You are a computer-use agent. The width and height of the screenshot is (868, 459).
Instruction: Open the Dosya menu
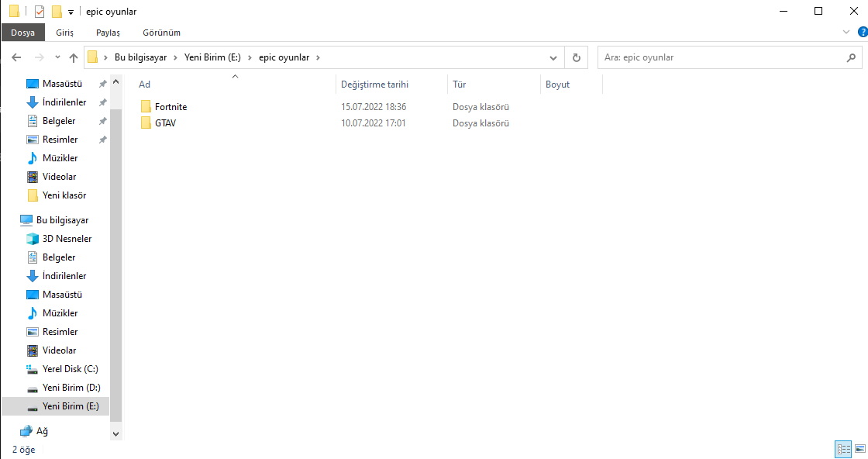coord(22,33)
